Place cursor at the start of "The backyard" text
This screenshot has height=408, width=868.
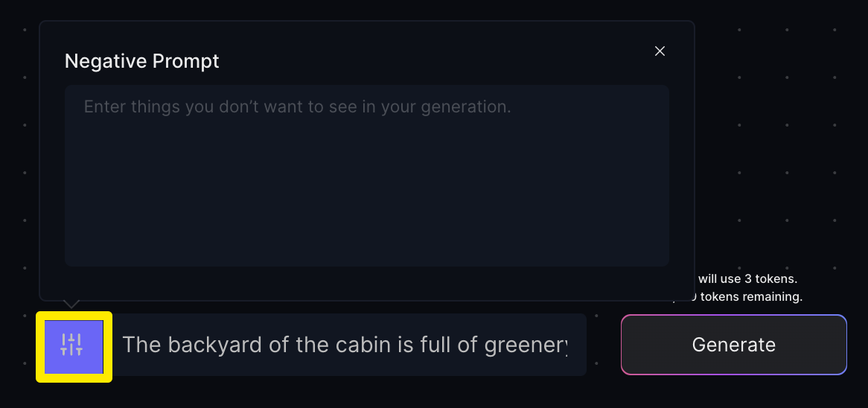pos(124,345)
